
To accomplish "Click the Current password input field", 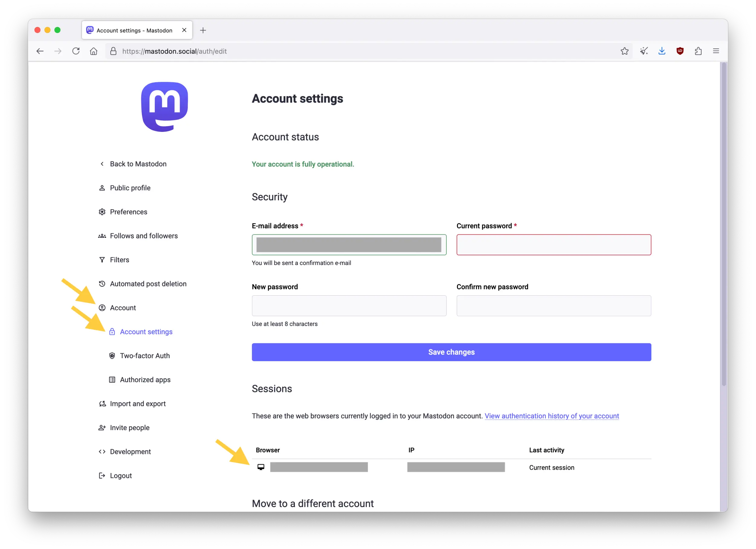I will (x=554, y=245).
